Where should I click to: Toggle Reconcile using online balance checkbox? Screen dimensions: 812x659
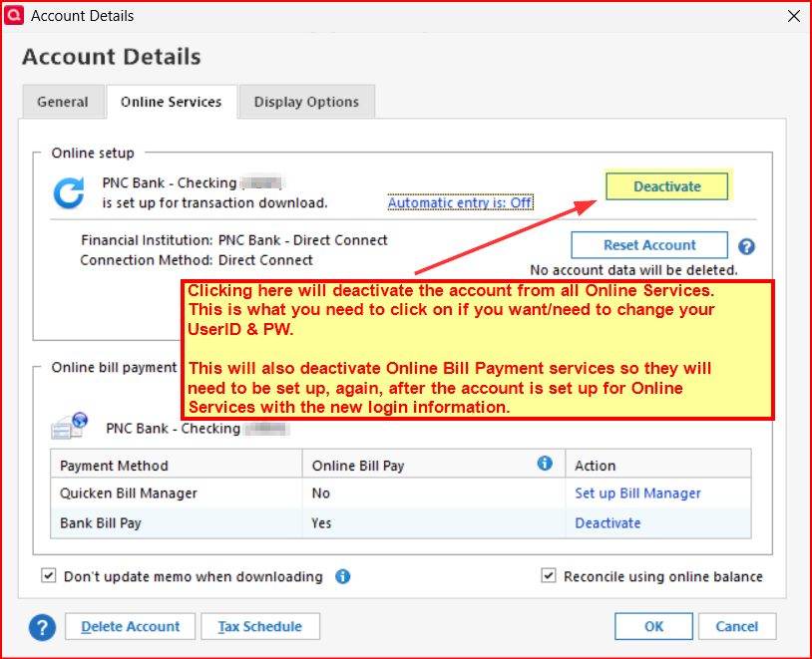549,575
